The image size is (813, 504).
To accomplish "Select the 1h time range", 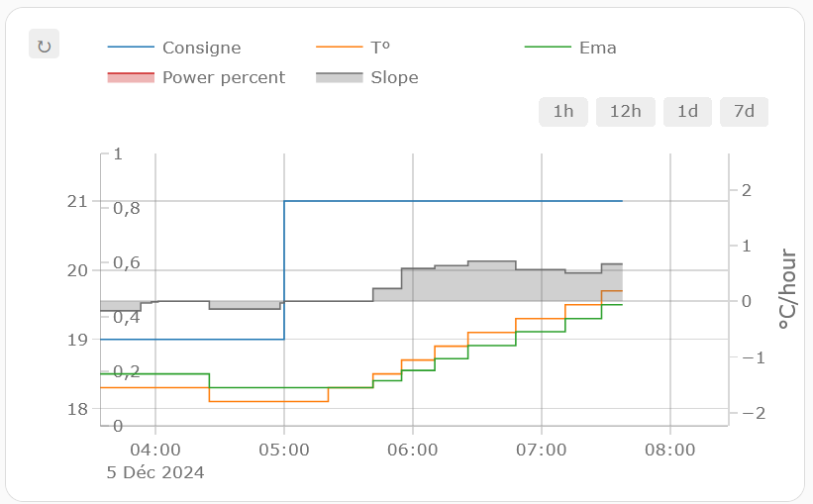I will click(x=563, y=112).
